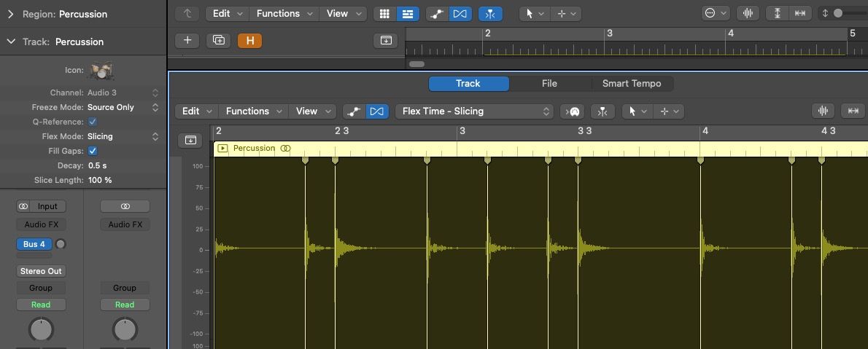
Task: Switch to the grid view button in the Tracks toolbar
Action: click(384, 13)
